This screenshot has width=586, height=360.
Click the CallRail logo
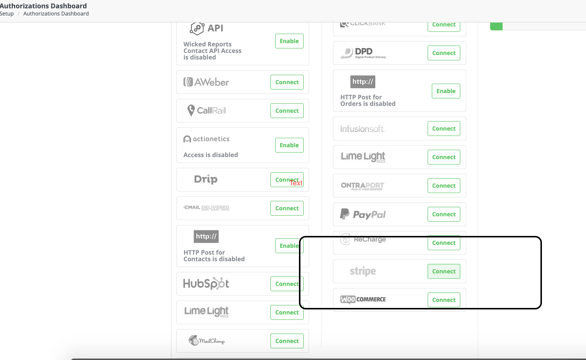[206, 110]
